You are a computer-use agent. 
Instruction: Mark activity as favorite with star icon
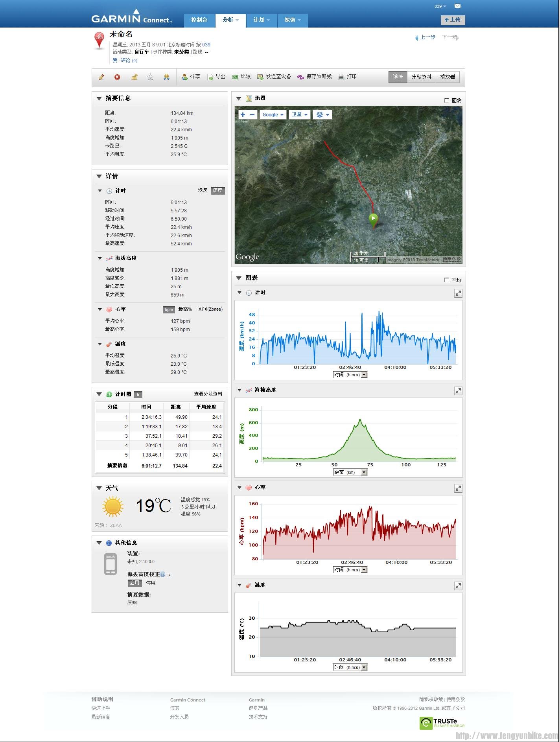coord(150,77)
